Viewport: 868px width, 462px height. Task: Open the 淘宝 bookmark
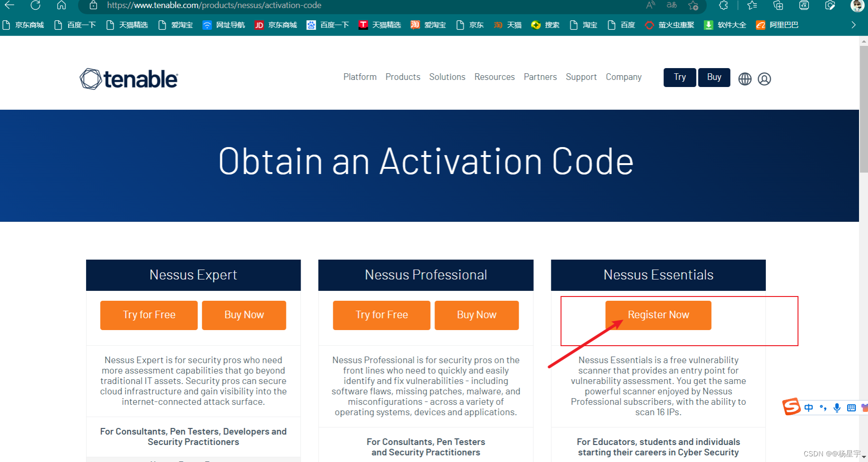(x=583, y=25)
